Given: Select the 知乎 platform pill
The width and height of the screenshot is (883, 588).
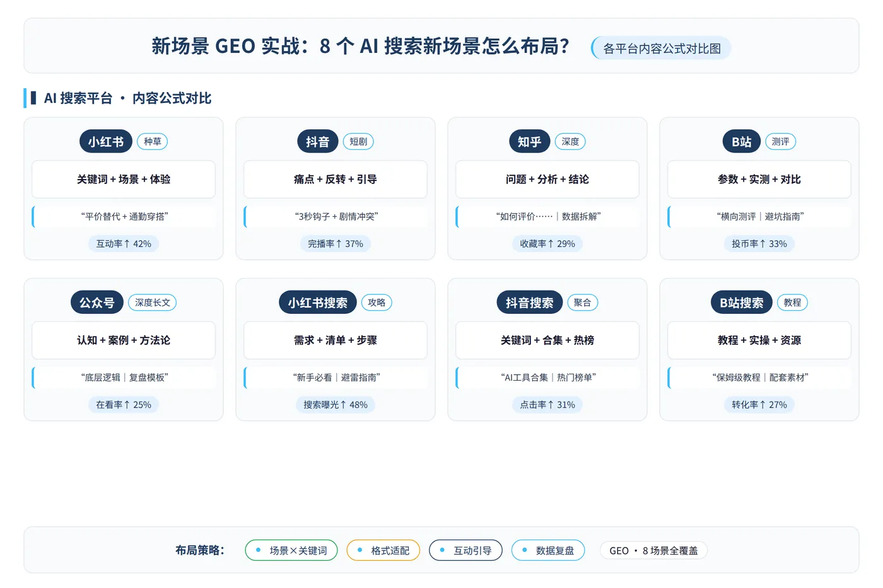Looking at the screenshot, I should click(x=530, y=142).
